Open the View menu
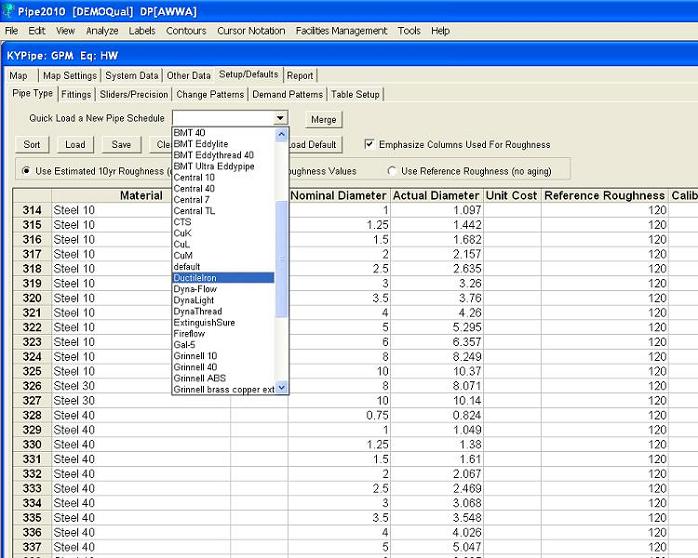Viewport: 698px width, 558px height. point(65,31)
